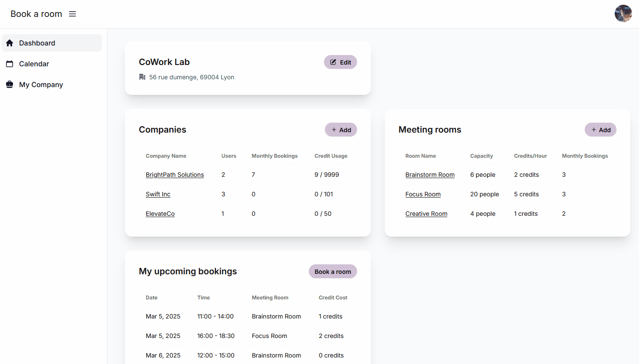Viewport: 639px width, 364px height.
Task: Select the pencil icon inside the Edit button
Action: pyautogui.click(x=333, y=62)
